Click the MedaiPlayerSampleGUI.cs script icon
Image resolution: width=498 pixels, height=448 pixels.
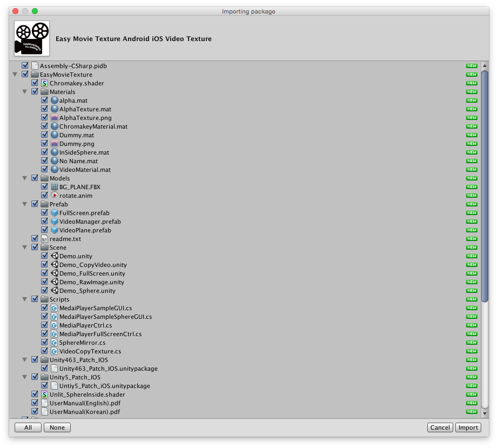(55, 308)
